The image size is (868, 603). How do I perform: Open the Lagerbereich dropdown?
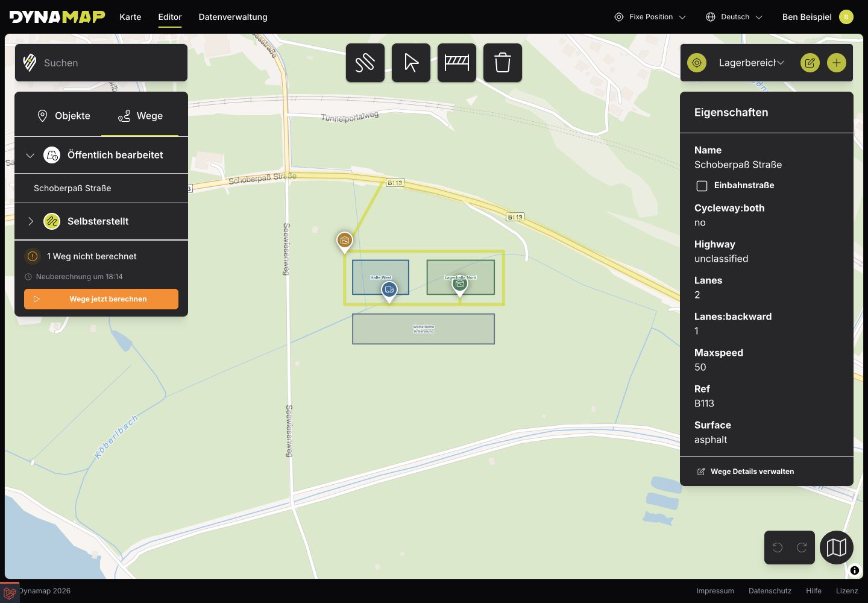click(752, 63)
